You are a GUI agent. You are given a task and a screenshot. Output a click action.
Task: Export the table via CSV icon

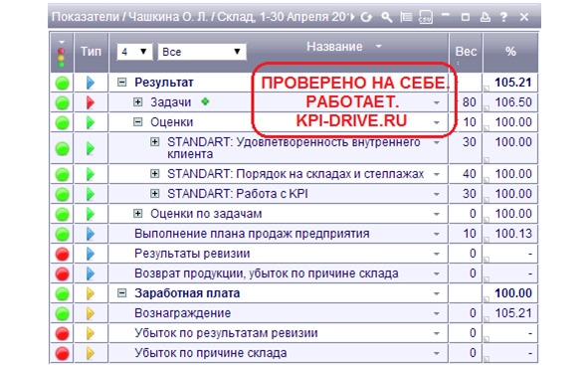click(x=425, y=17)
